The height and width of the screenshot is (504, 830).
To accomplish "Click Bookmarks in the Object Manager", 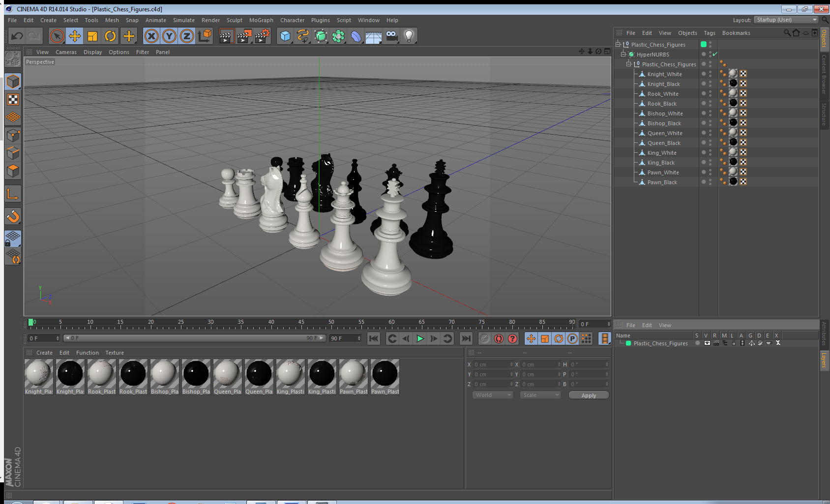I will pyautogui.click(x=736, y=33).
